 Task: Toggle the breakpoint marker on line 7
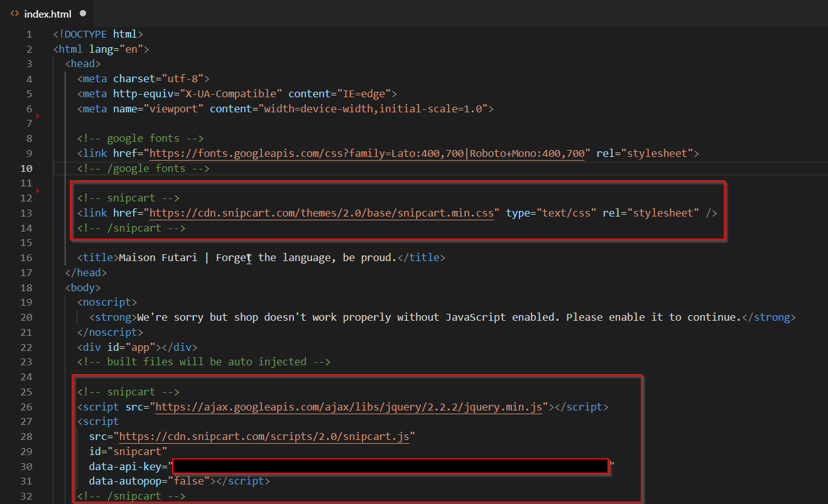(x=38, y=115)
